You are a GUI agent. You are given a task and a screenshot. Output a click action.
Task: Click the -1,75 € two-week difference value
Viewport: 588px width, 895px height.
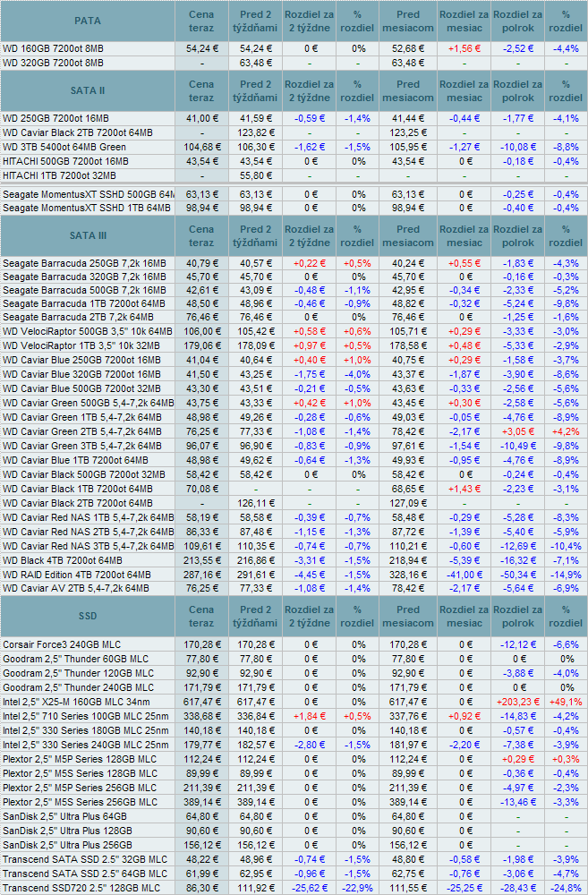pyautogui.click(x=310, y=374)
